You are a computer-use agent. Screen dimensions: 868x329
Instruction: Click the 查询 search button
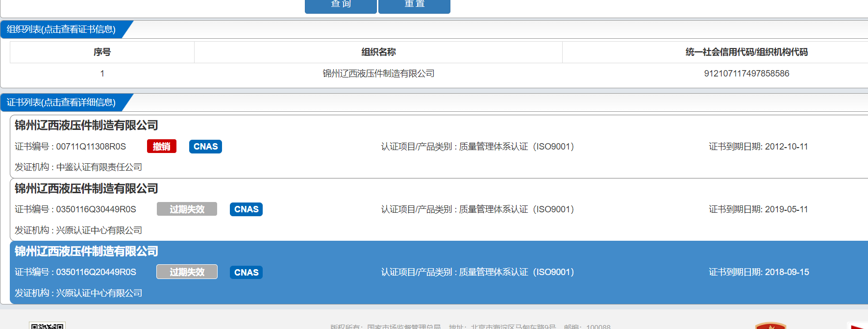point(341,6)
